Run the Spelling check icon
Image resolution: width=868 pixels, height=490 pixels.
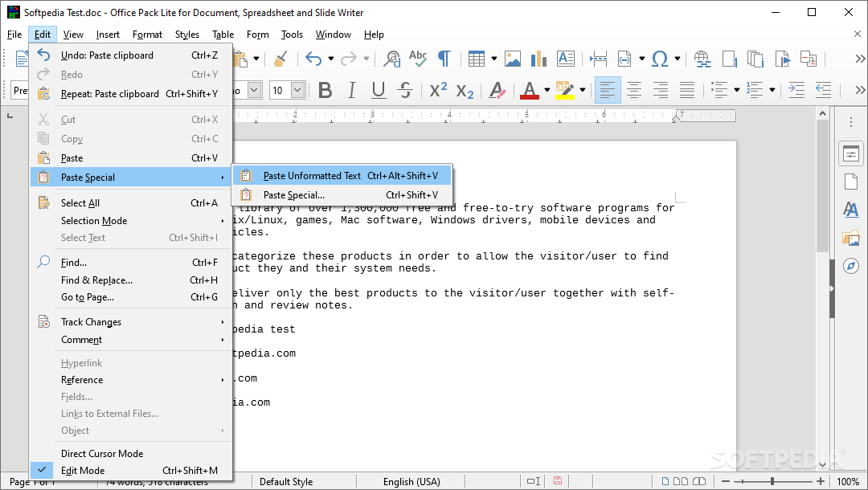418,59
